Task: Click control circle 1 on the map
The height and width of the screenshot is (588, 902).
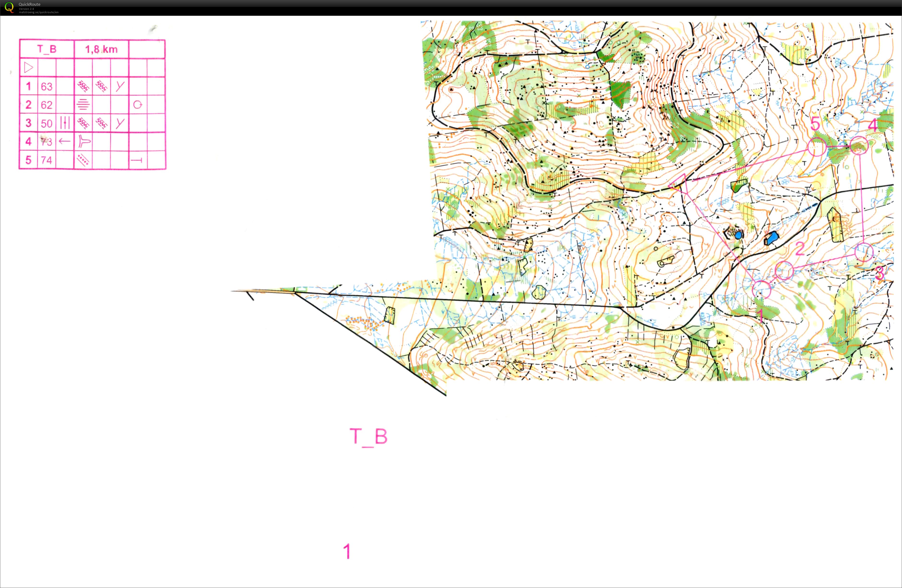Action: tap(761, 290)
